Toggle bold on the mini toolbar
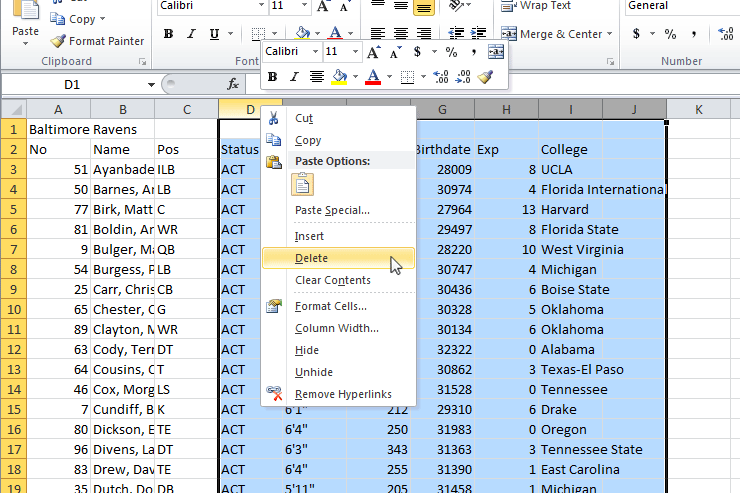This screenshot has height=493, width=740. click(x=272, y=76)
